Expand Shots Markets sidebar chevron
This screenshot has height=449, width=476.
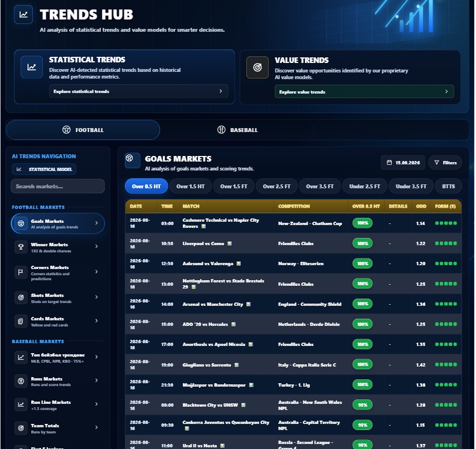[96, 297]
